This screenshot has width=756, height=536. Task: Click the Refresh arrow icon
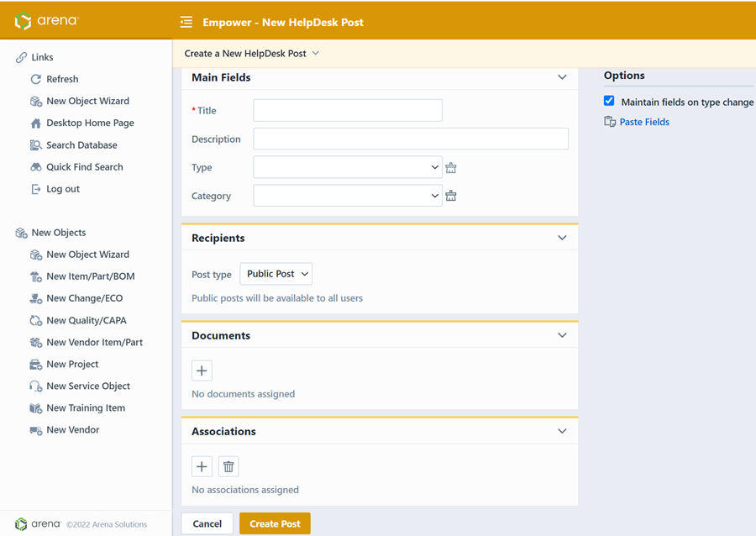[x=35, y=79]
